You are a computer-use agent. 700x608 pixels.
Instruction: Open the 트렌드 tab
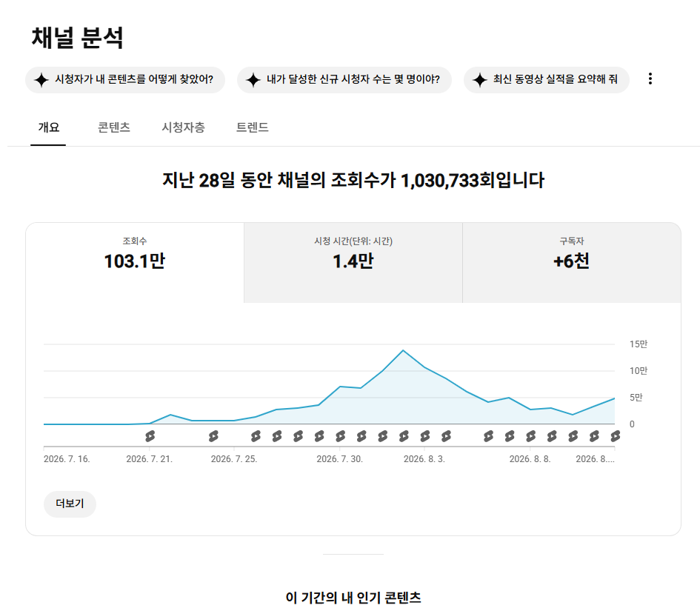pyautogui.click(x=253, y=127)
